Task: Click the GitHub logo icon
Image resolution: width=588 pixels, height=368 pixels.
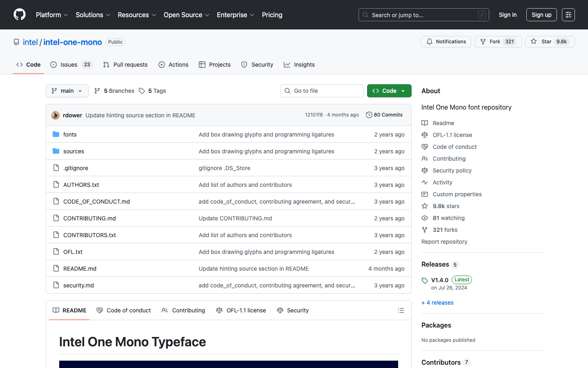Action: [x=20, y=15]
